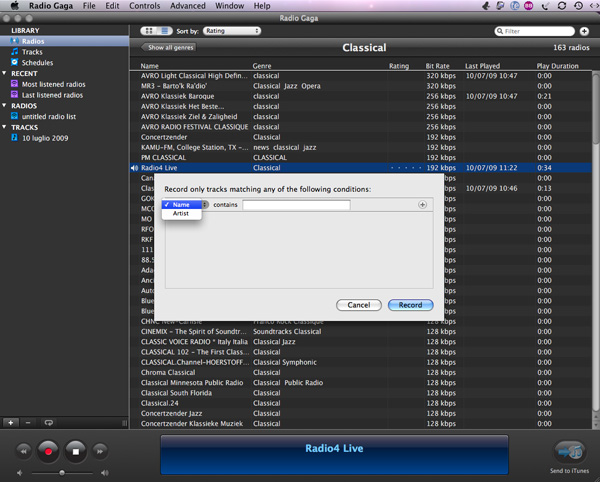Open the Help menu
600x482 pixels.
tap(262, 6)
